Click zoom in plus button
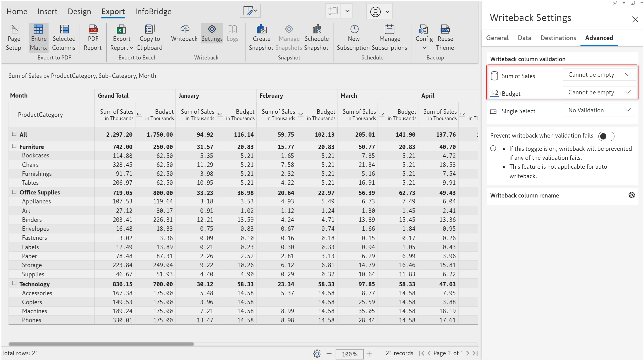This screenshot has width=644, height=361. click(369, 354)
